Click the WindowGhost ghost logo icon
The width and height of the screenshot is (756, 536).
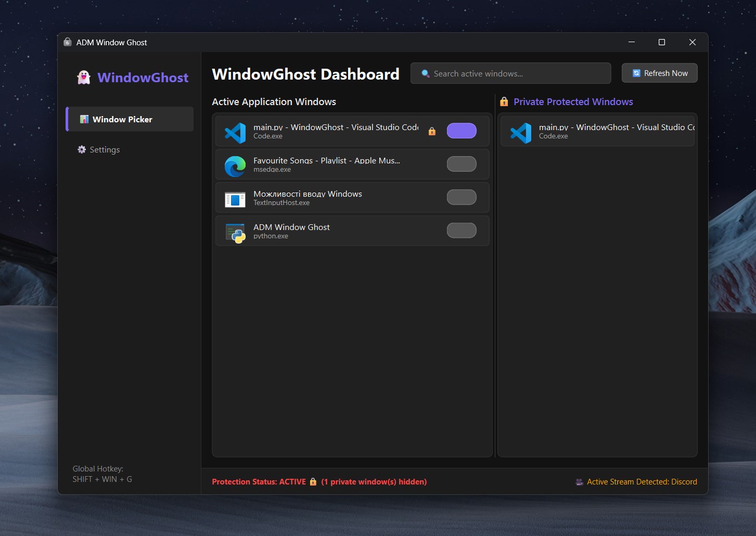[84, 78]
